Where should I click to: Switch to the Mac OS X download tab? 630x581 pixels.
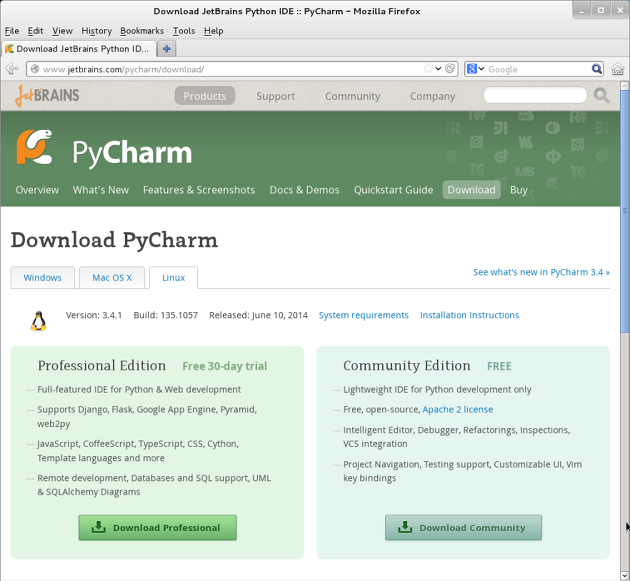112,278
